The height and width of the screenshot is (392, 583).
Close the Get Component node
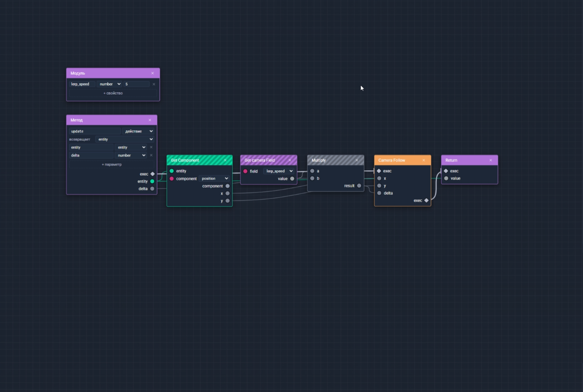(225, 160)
